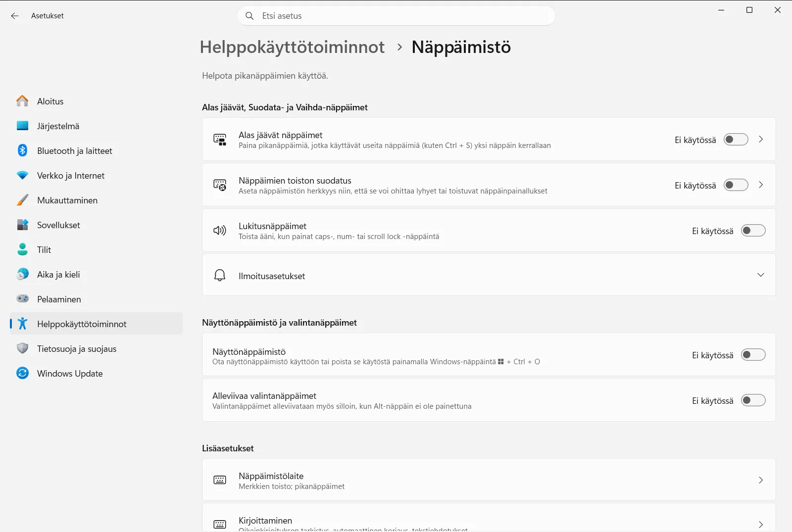The width and height of the screenshot is (792, 532).
Task: Open Bluetooth ja laitteet section
Action: [96, 150]
